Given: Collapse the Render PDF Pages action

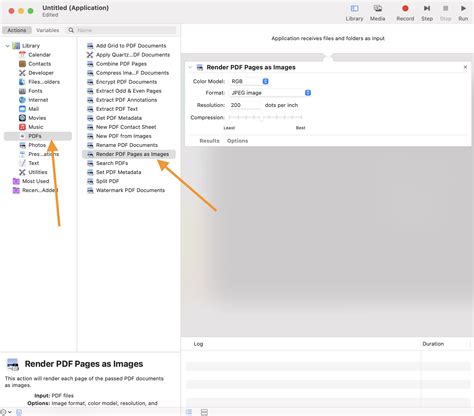Looking at the screenshot, I should [190, 67].
